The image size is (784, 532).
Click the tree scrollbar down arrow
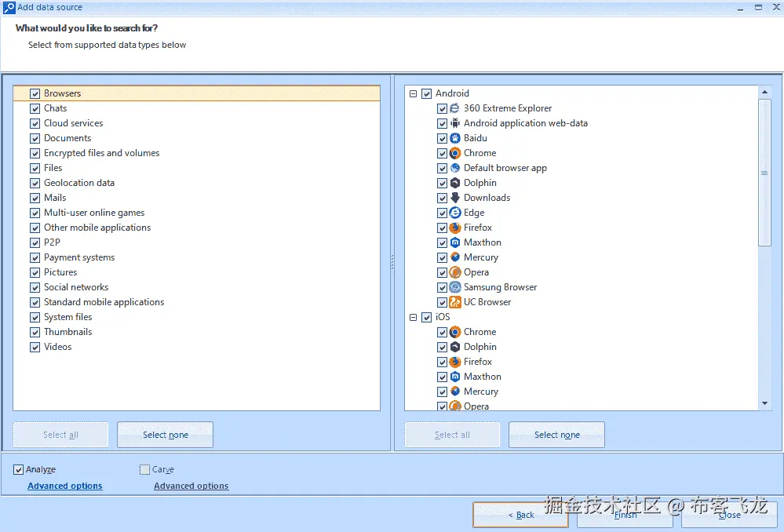(764, 403)
